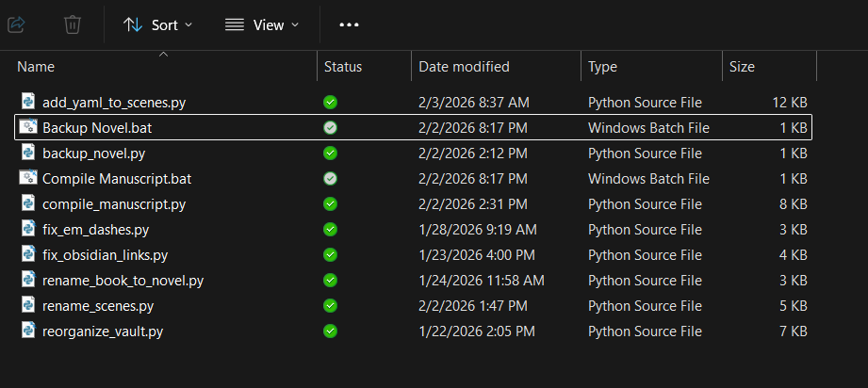Click the sync status icon for Compile Manuscript.bat
The height and width of the screenshot is (388, 868).
[x=330, y=178]
